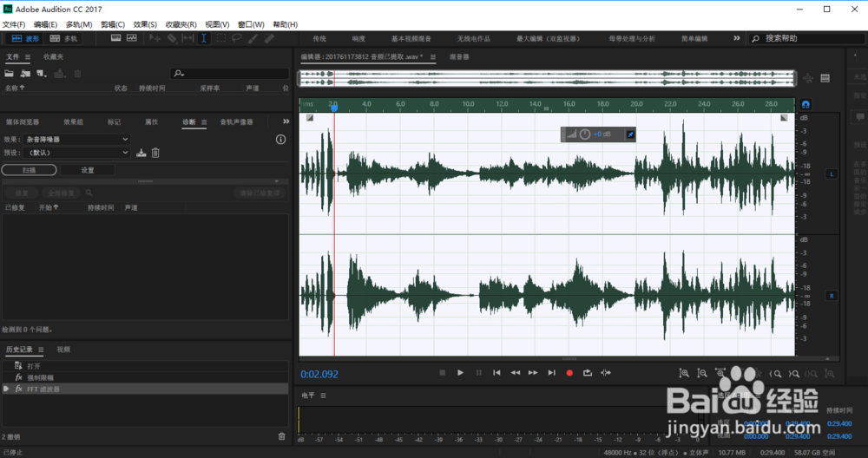Fast forward the playhead
This screenshot has height=458, width=868.
[533, 373]
